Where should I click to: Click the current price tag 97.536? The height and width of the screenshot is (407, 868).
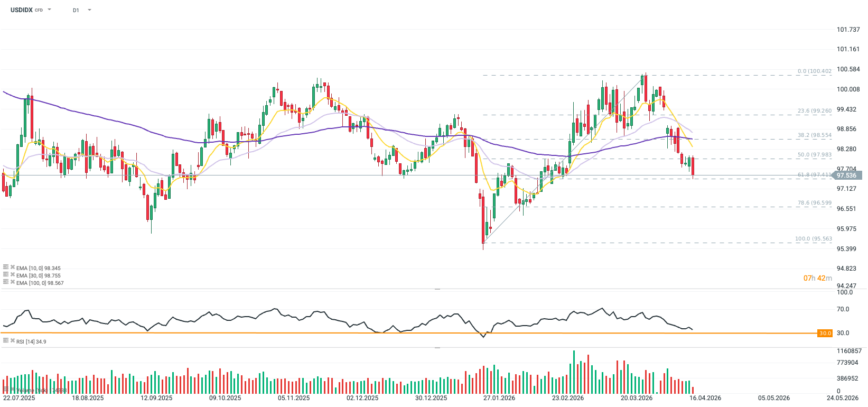click(x=847, y=175)
